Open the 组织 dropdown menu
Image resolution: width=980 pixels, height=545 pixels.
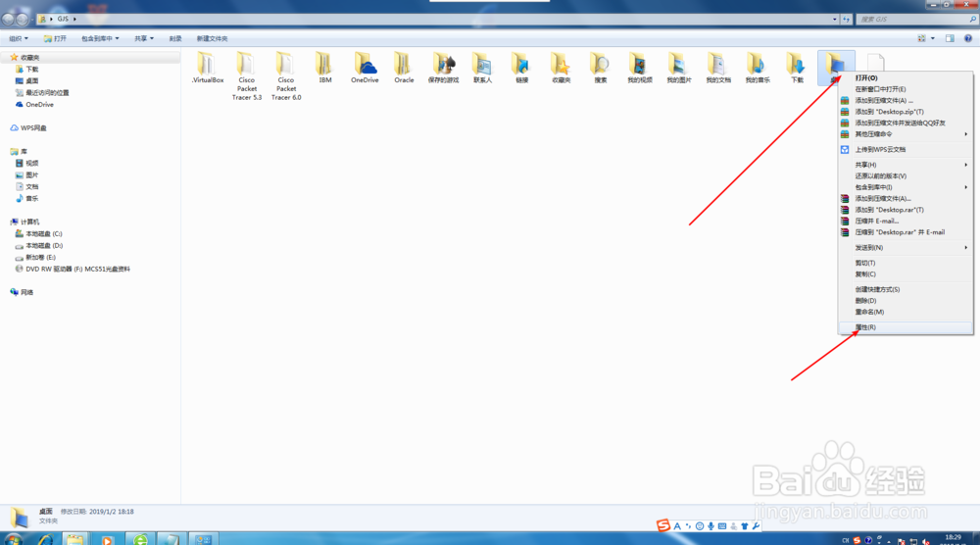pos(18,38)
